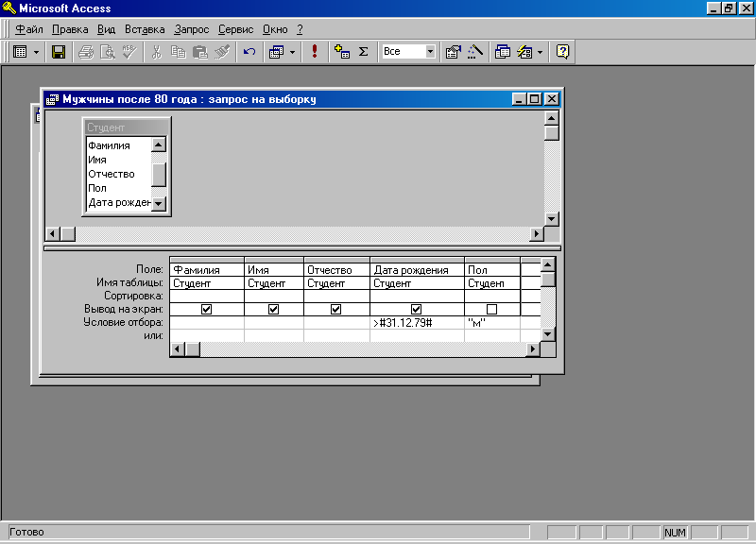Run the spelling check icon
The image size is (756, 544).
[129, 52]
